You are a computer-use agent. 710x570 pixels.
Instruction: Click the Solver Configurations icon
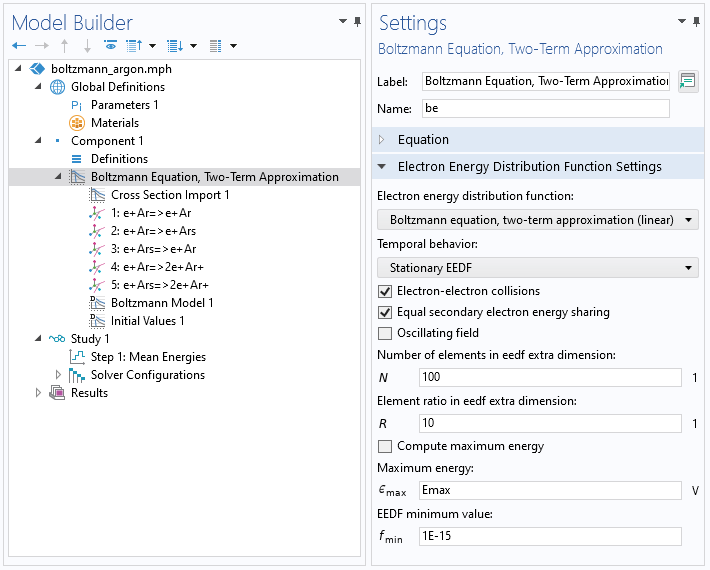(77, 375)
